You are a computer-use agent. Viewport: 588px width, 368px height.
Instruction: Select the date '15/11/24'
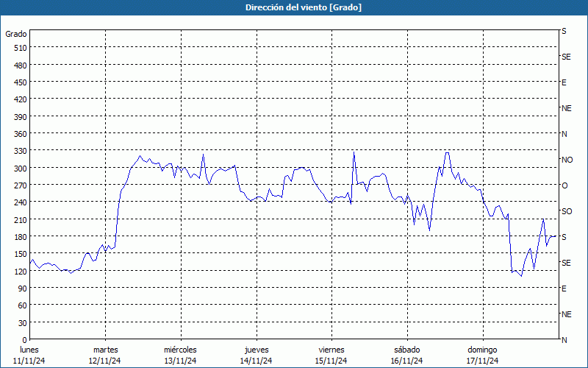(331, 361)
